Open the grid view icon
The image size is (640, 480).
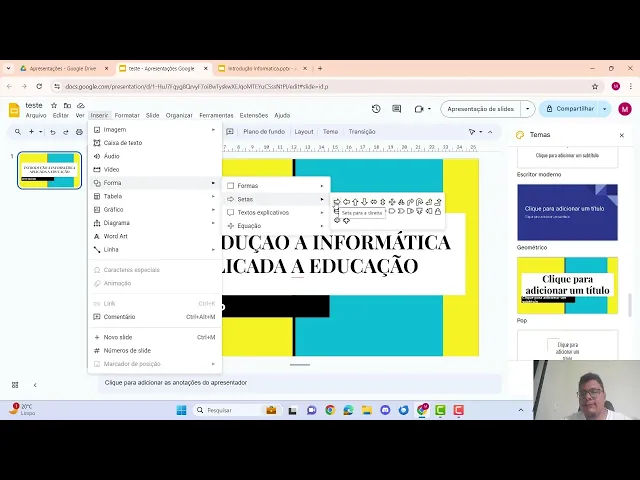(15, 385)
